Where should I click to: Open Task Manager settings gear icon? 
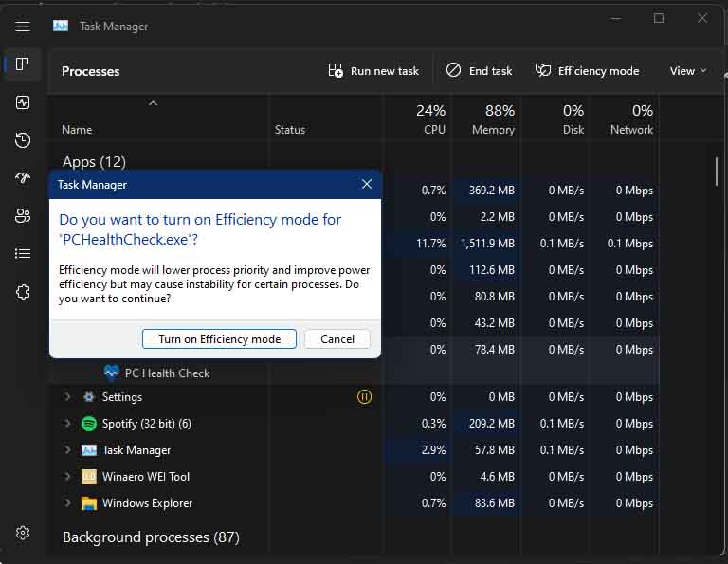23,533
